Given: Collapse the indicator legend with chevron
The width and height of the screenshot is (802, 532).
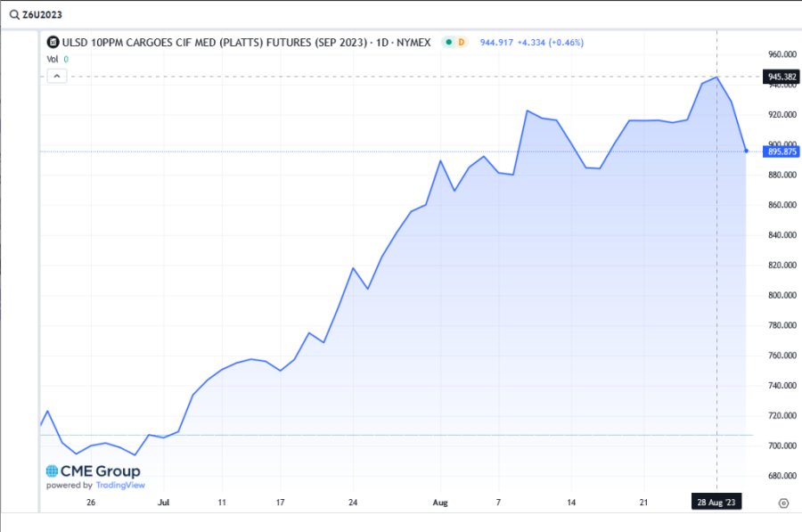Looking at the screenshot, I should click(x=56, y=77).
